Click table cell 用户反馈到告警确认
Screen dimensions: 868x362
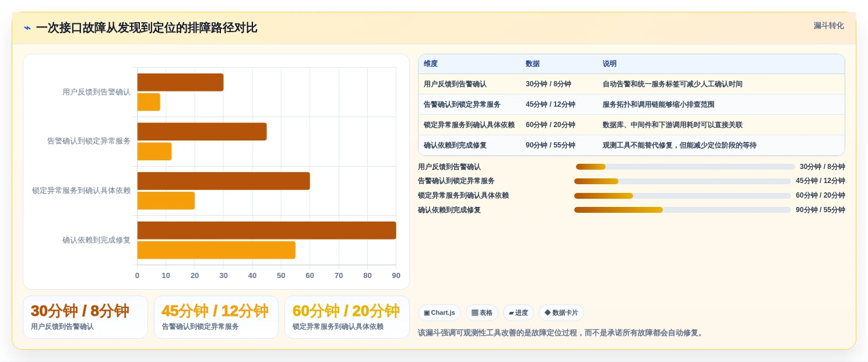[455, 85]
